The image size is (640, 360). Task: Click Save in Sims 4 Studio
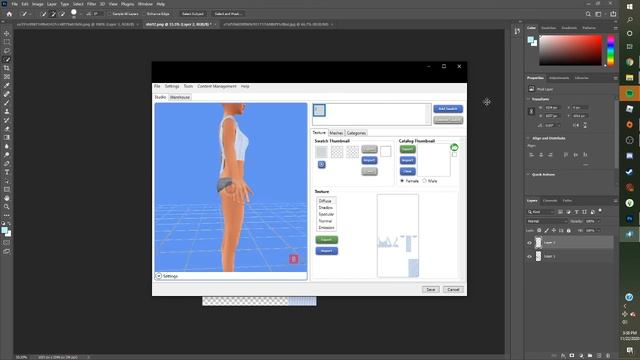(x=431, y=289)
